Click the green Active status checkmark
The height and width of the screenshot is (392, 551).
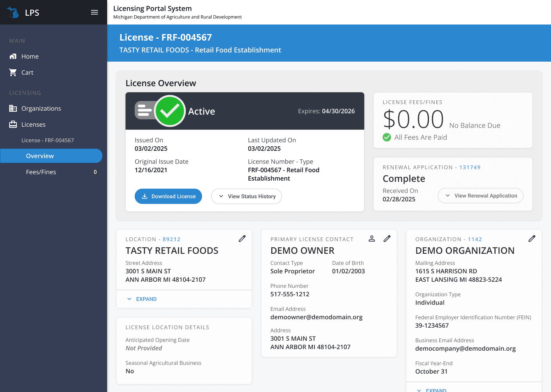[170, 111]
